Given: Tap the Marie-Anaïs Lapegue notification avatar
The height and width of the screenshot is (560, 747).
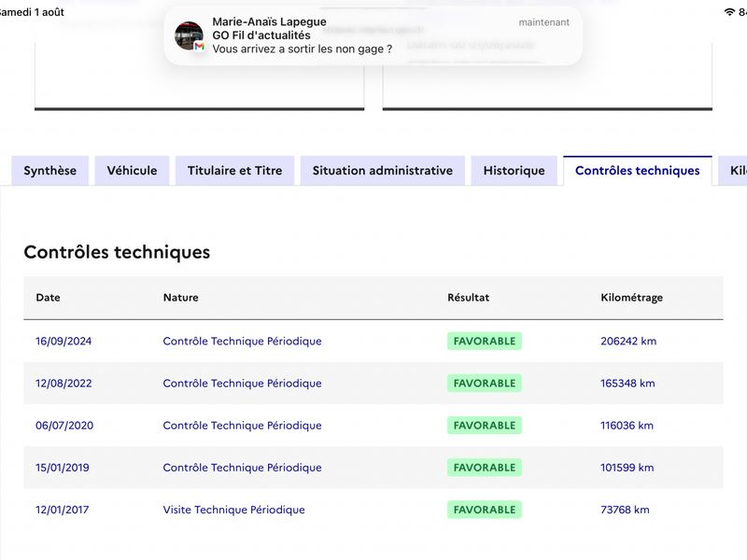Looking at the screenshot, I should click(x=190, y=35).
